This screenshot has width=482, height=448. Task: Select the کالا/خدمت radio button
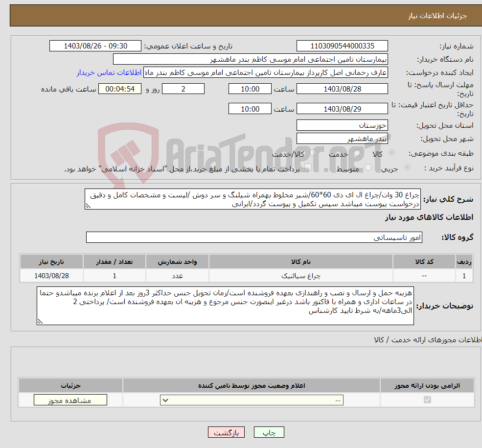(x=313, y=152)
